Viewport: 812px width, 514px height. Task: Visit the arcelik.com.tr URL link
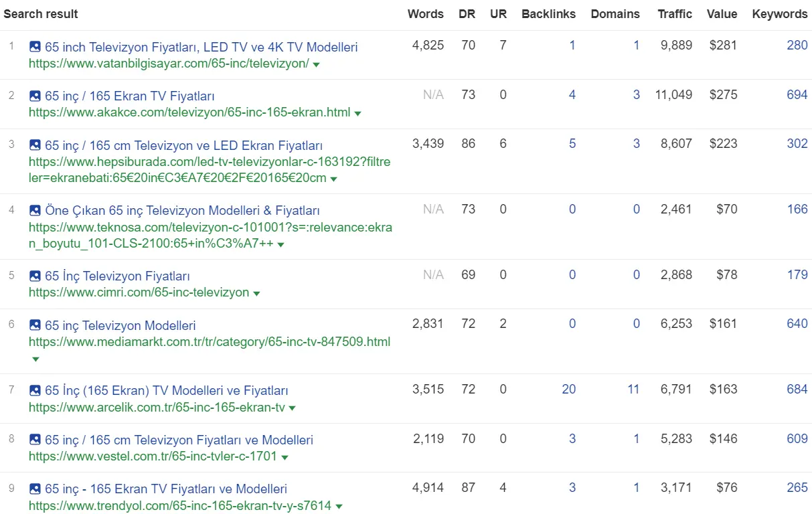click(157, 408)
